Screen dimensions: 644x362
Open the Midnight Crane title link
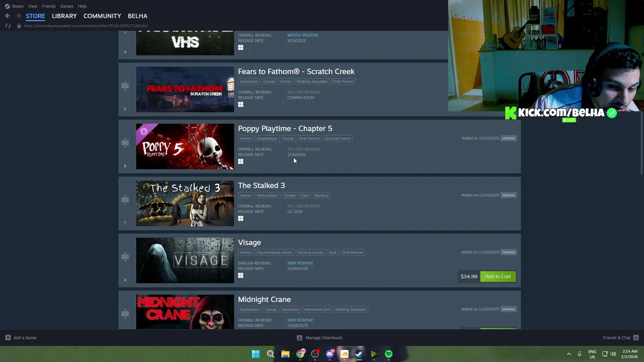pos(264,300)
